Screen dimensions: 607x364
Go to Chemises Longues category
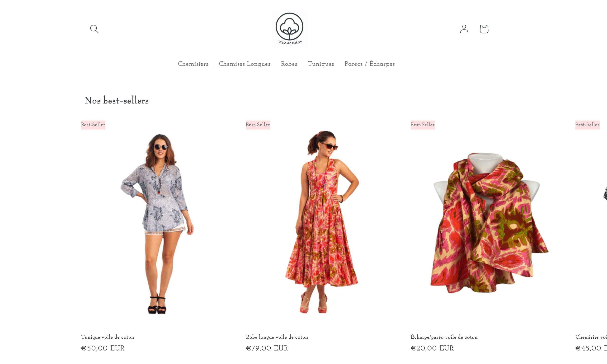245,64
